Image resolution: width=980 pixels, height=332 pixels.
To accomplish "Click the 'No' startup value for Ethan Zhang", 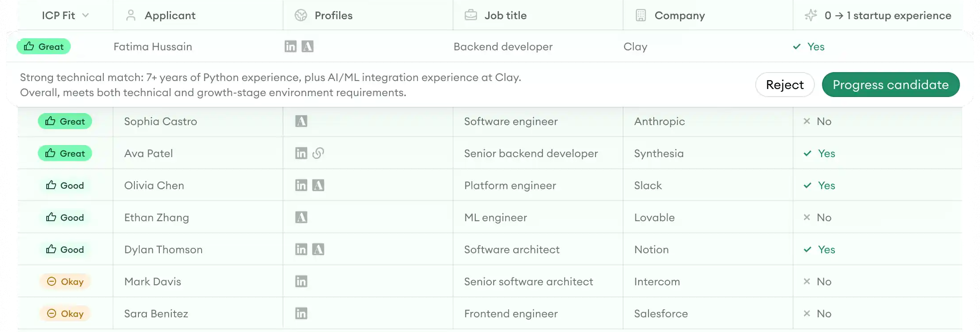I will tap(818, 217).
